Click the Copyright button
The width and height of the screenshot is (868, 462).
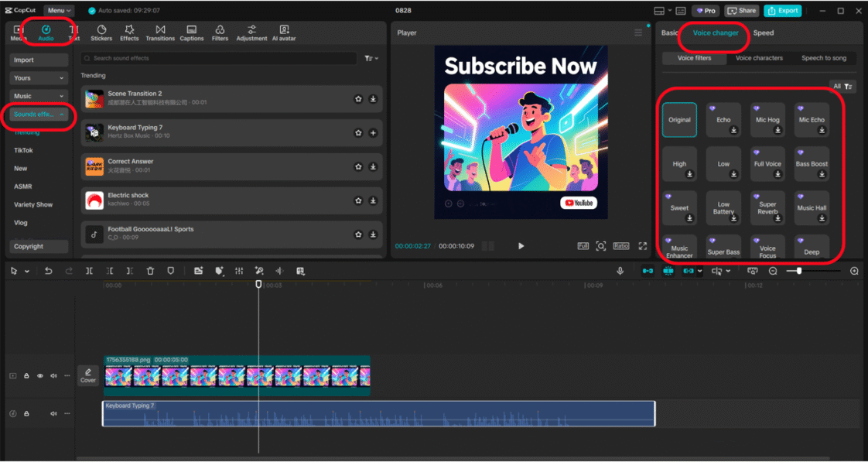pyautogui.click(x=39, y=247)
